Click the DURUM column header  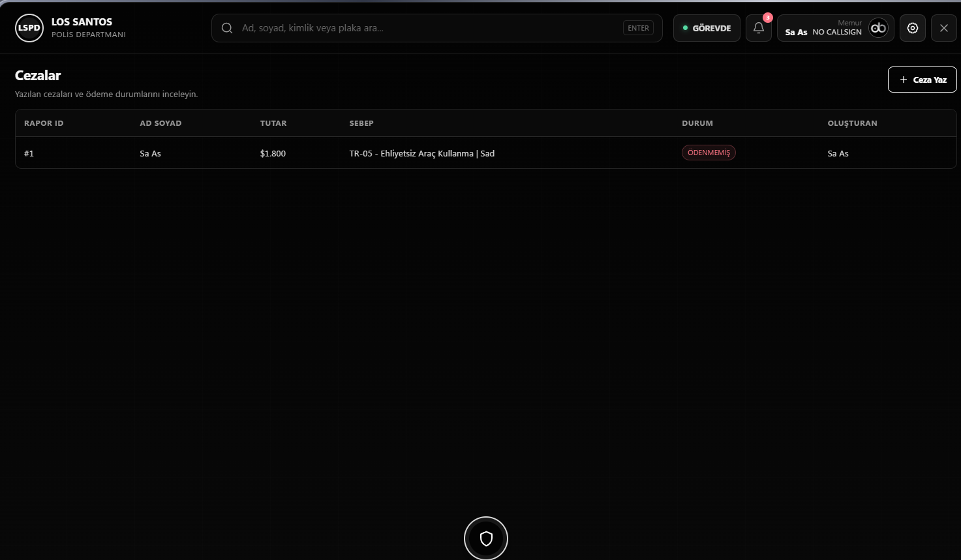(697, 123)
